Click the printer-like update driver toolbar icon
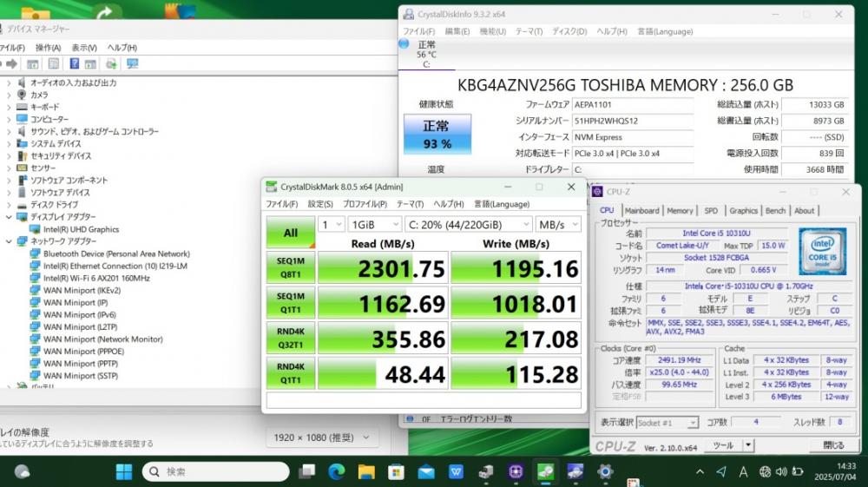The image size is (868, 487). pyautogui.click(x=111, y=64)
